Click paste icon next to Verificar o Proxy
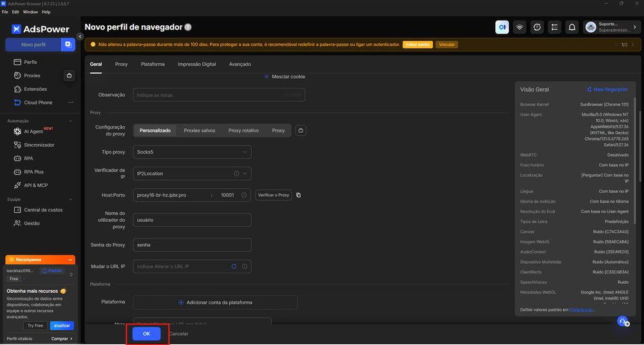The image size is (644, 345). click(x=299, y=195)
